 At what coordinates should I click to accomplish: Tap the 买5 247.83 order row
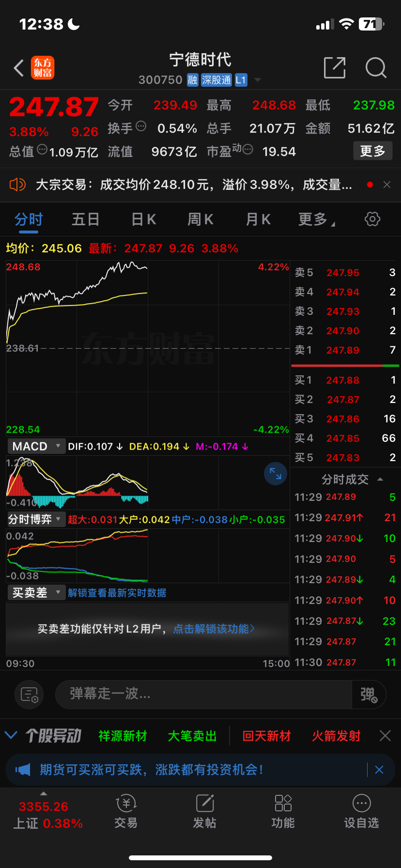(345, 458)
